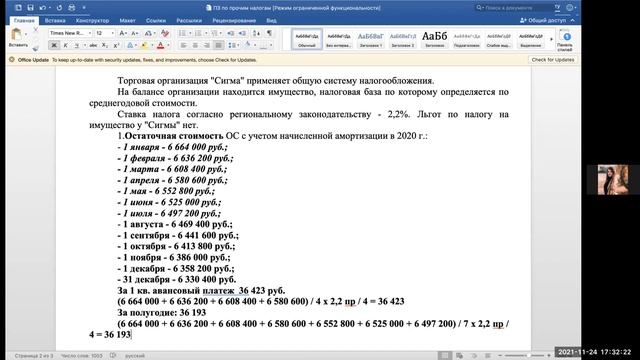Click the Share person icon

[x=523, y=20]
